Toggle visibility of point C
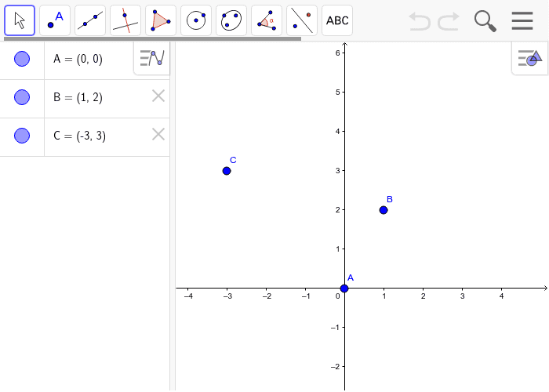The height and width of the screenshot is (392, 549). point(22,136)
